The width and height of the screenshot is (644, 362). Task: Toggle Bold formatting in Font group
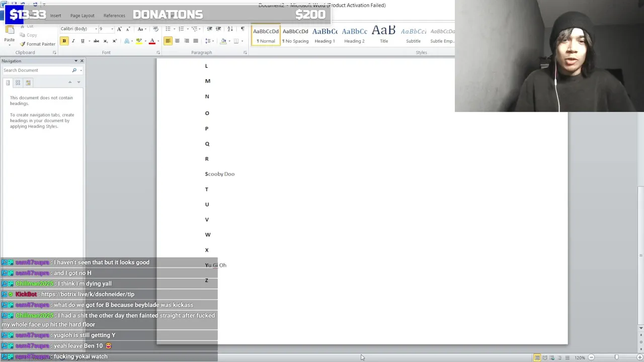[x=64, y=41]
